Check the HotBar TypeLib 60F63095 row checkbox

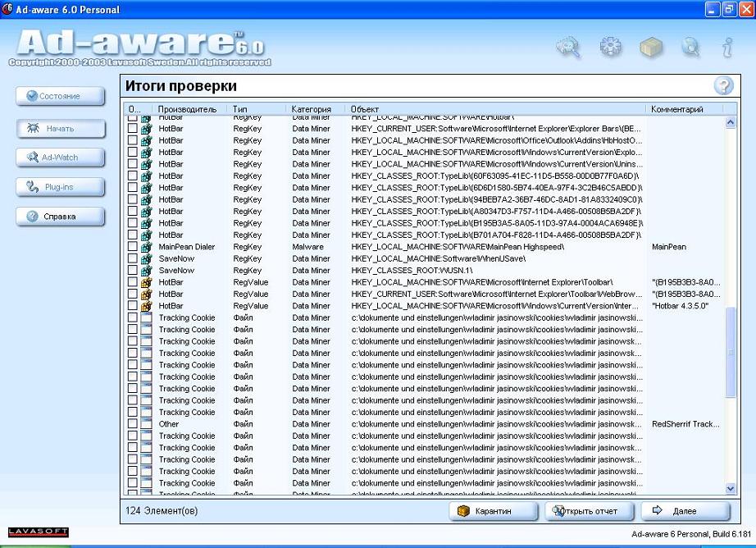(x=132, y=176)
